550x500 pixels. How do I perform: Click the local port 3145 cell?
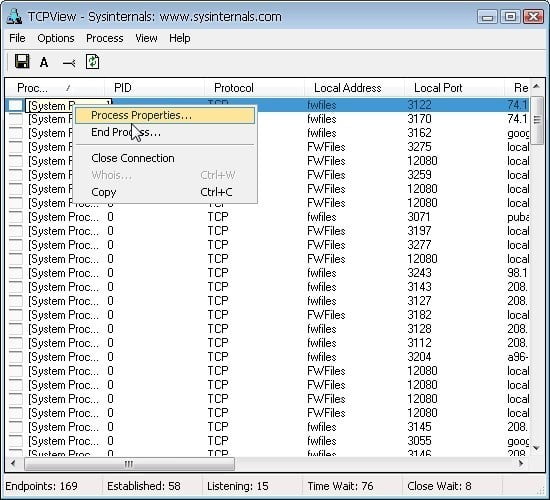tap(419, 427)
